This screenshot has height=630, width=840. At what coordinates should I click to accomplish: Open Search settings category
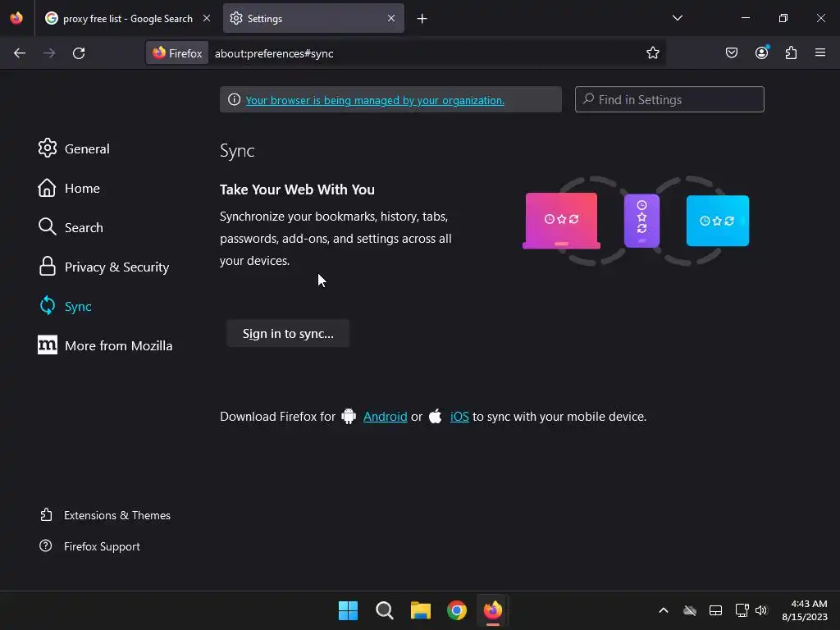(71, 227)
